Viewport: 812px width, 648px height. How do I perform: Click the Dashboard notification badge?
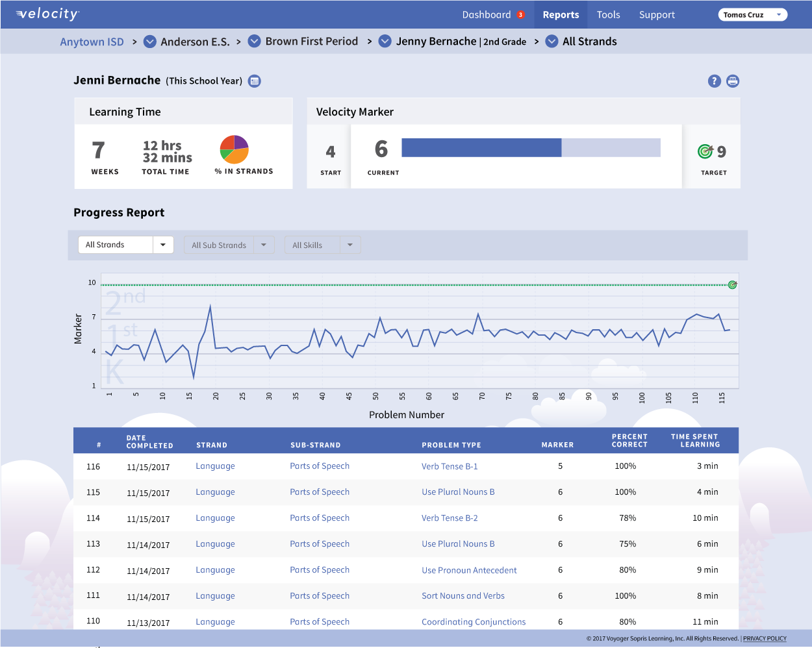[x=521, y=15]
